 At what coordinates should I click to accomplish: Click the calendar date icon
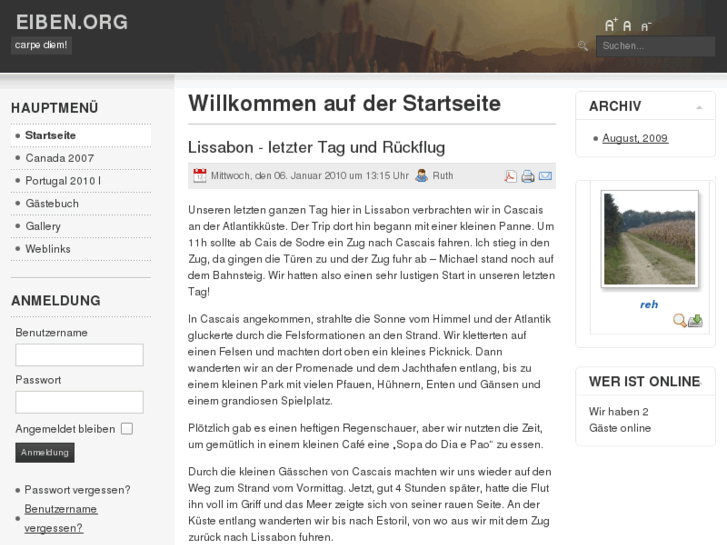click(200, 176)
